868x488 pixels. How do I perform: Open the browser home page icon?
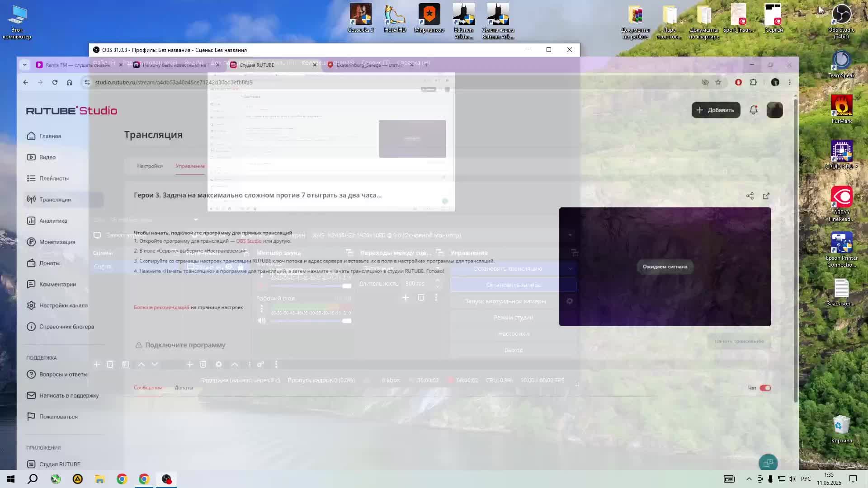coord(69,82)
